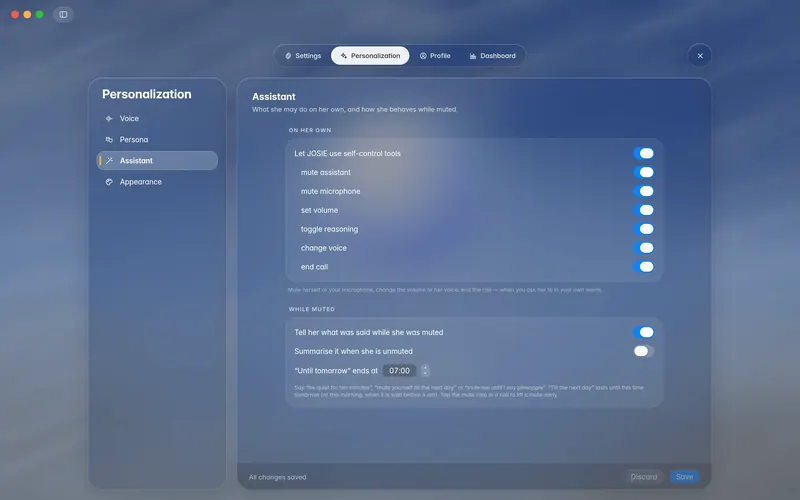
Task: Click the time stepper arrows
Action: [425, 370]
